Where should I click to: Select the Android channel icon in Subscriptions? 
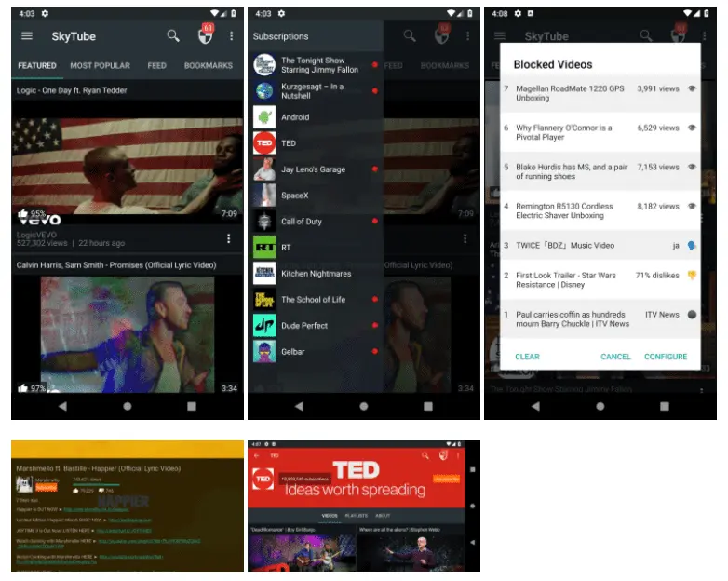pyautogui.click(x=264, y=117)
